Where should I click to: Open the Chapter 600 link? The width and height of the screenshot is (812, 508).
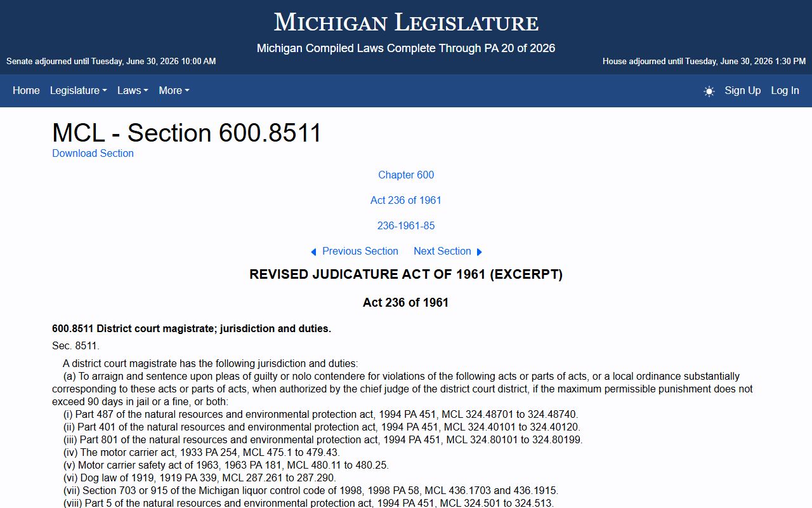coord(406,175)
